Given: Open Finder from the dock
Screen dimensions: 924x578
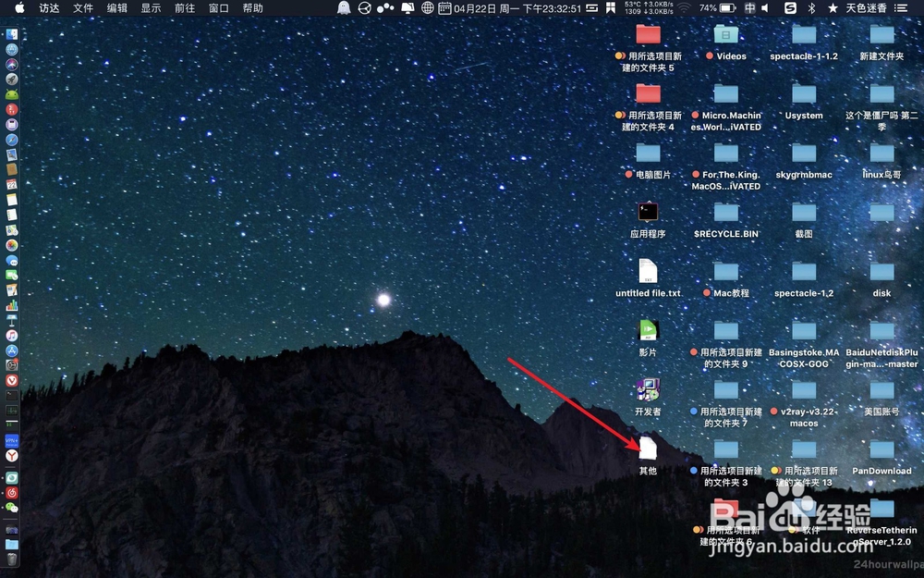Looking at the screenshot, I should (12, 34).
